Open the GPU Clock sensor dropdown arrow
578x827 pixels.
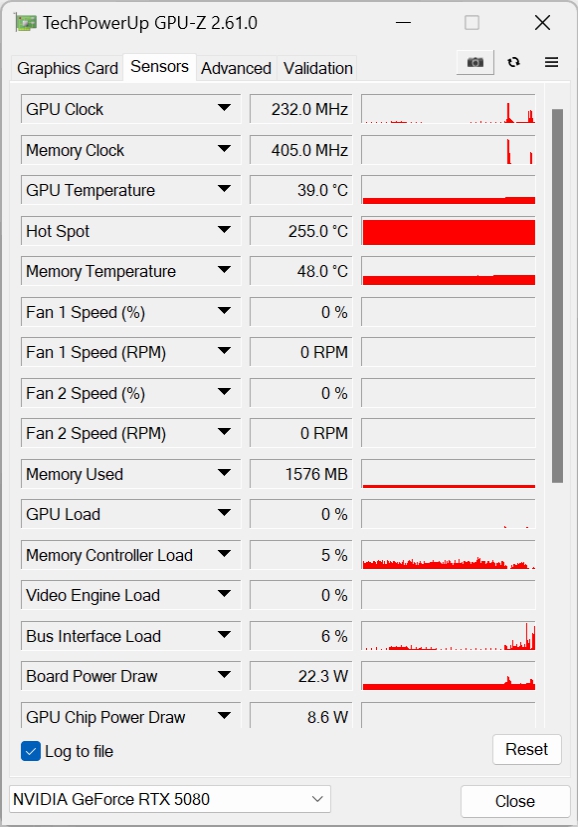pyautogui.click(x=224, y=108)
